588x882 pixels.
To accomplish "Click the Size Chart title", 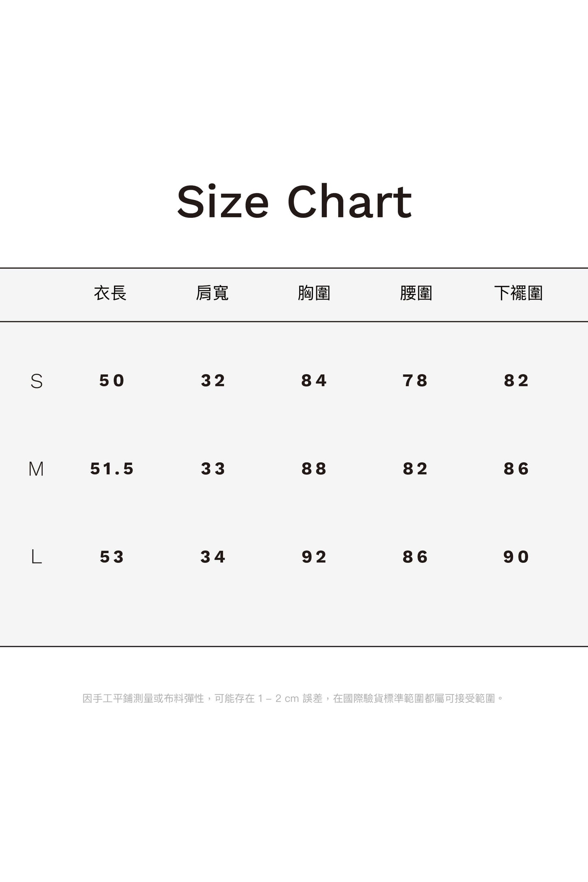I will (x=294, y=201).
